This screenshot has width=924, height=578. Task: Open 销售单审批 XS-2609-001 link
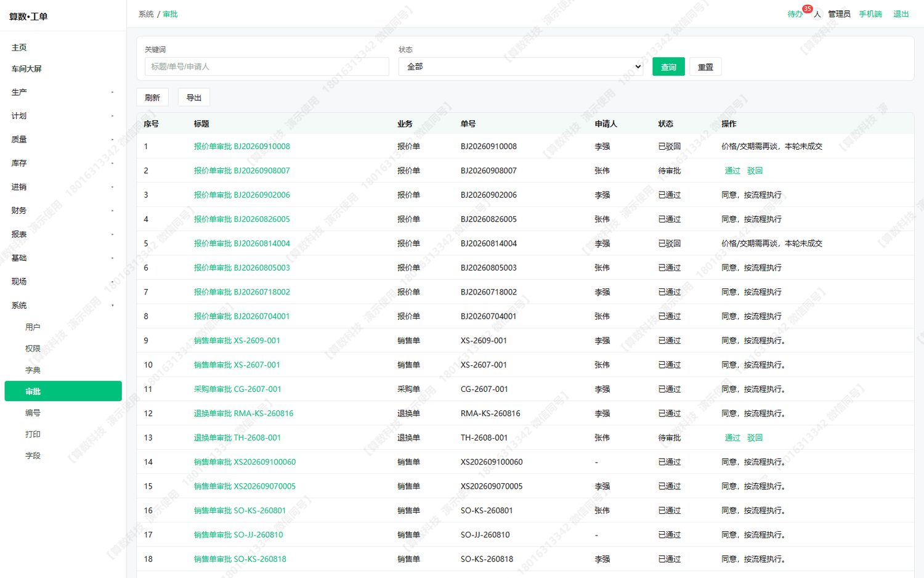pyautogui.click(x=237, y=341)
